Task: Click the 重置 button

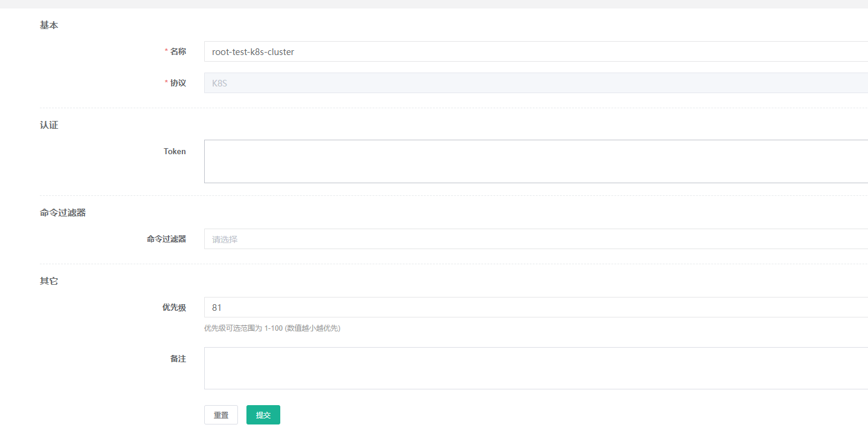Action: 221,415
